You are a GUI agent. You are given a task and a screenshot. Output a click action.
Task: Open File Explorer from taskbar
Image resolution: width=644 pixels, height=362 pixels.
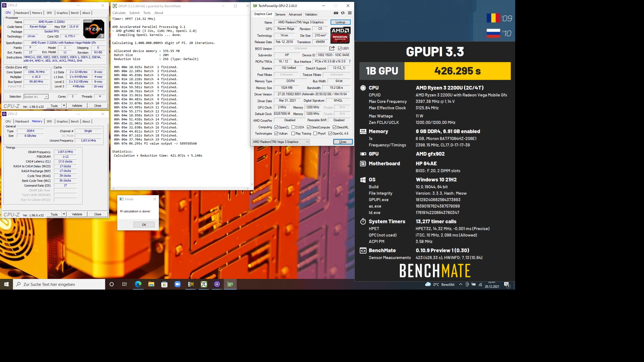151,284
